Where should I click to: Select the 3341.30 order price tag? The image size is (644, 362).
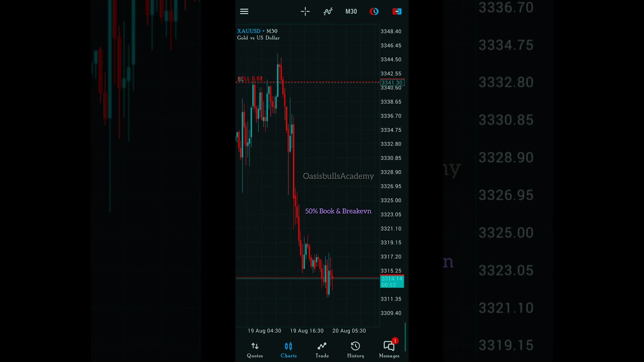(x=392, y=83)
